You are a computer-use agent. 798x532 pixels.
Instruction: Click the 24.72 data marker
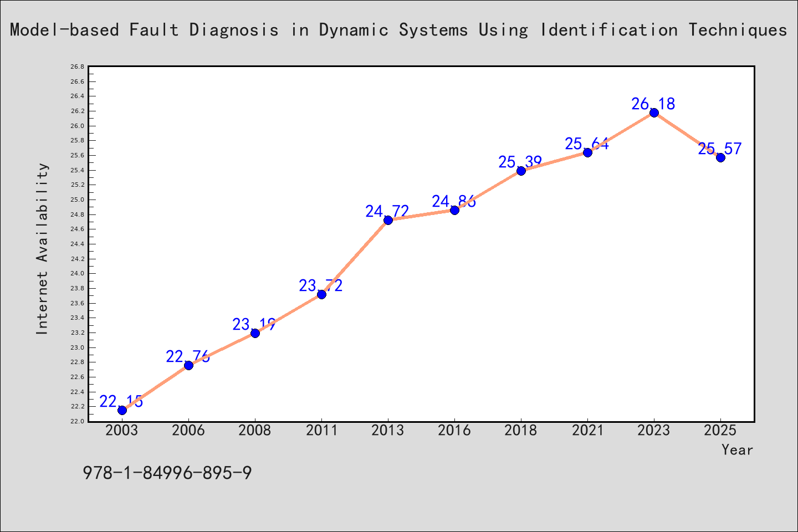388,220
